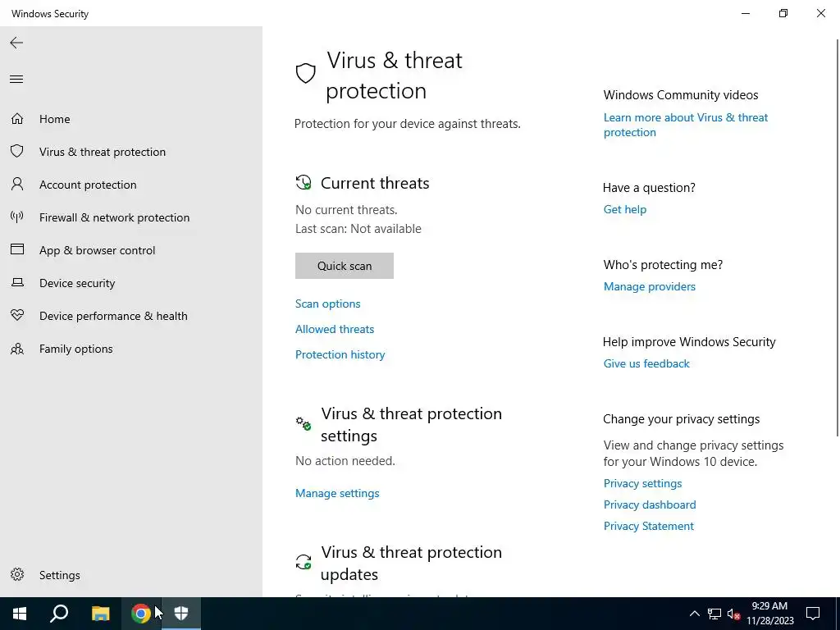This screenshot has width=840, height=630.
Task: Click the Device security laptop icon
Action: [x=17, y=282]
